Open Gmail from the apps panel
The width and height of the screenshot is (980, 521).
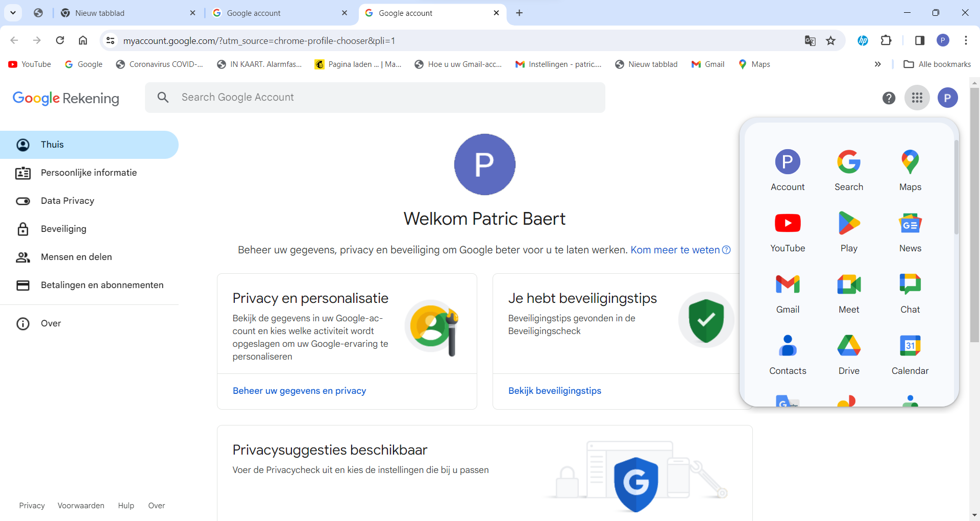(x=788, y=293)
